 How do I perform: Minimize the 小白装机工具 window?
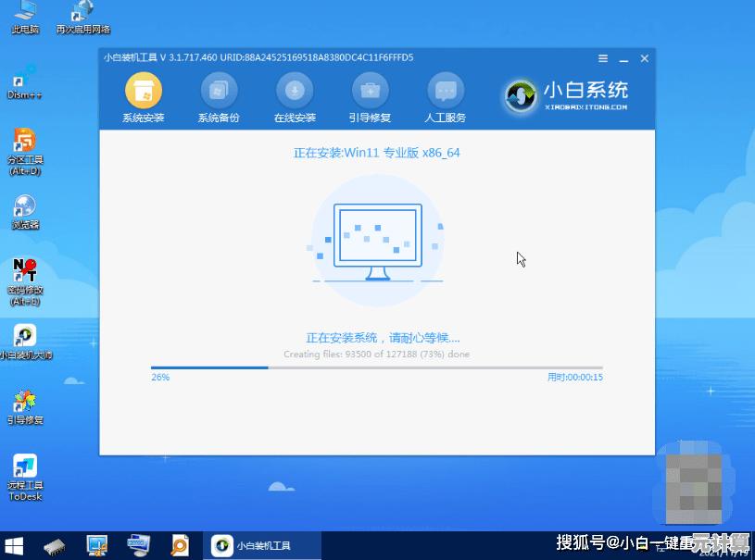point(623,59)
